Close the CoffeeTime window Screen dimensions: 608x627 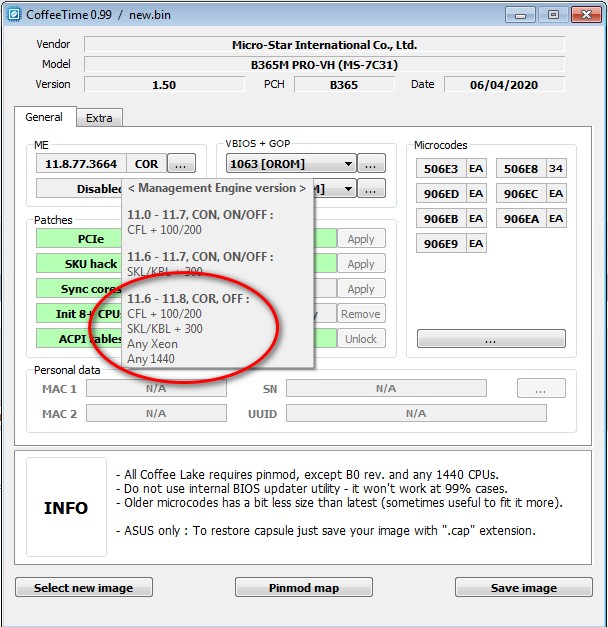(x=586, y=15)
